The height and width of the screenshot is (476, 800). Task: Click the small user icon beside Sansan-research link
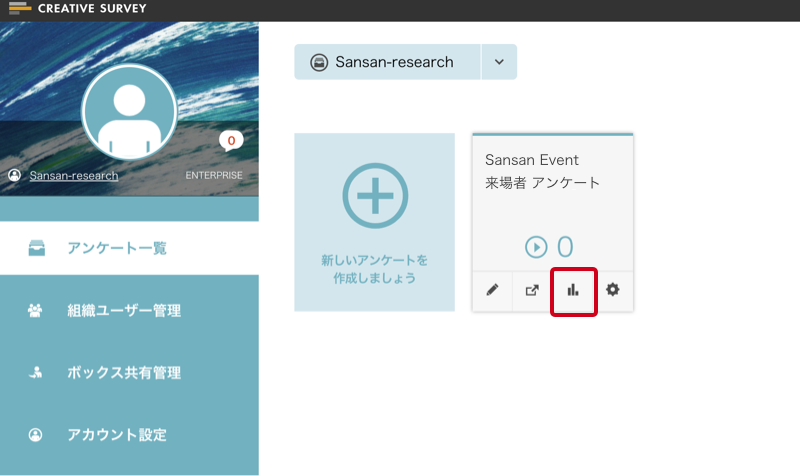pos(14,175)
